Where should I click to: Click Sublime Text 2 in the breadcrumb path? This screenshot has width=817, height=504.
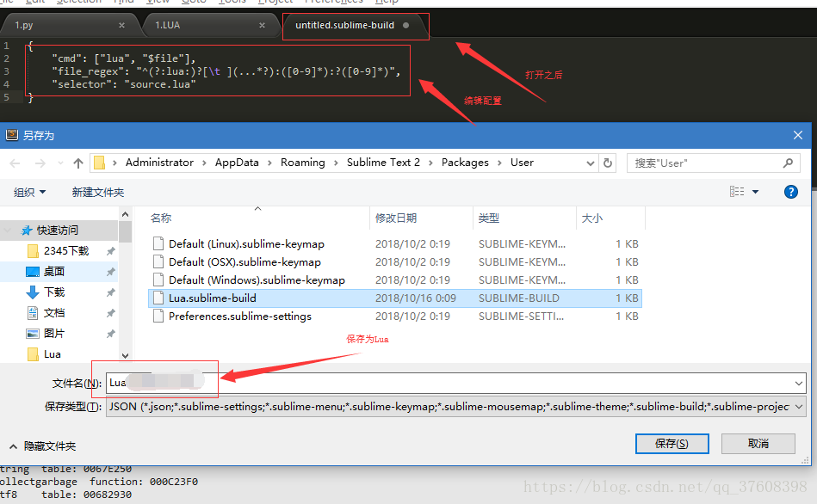coord(383,162)
